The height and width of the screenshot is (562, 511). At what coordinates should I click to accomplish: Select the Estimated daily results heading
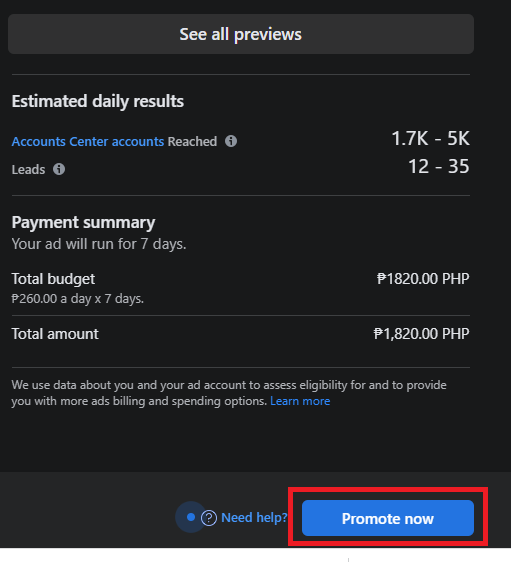[x=98, y=101]
